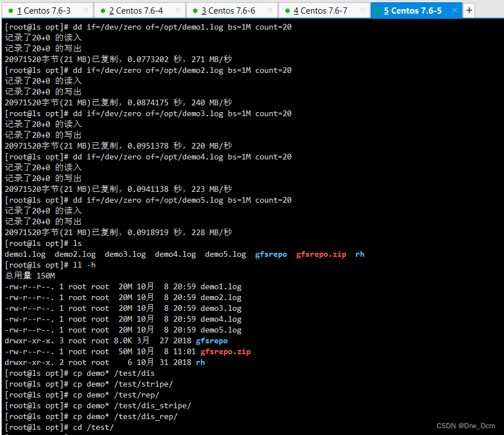The width and height of the screenshot is (504, 435).
Task: Click the cd /test/ command line
Action: 59,427
